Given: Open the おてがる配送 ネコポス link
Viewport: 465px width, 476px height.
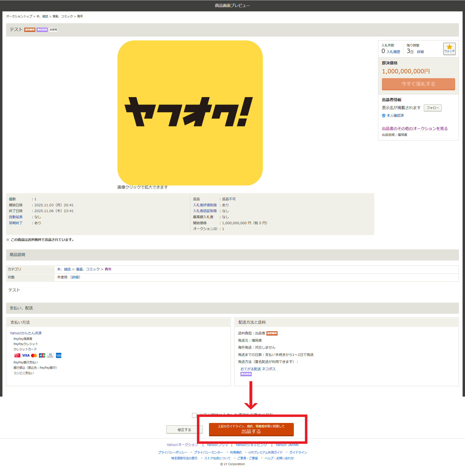Looking at the screenshot, I should (x=258, y=369).
